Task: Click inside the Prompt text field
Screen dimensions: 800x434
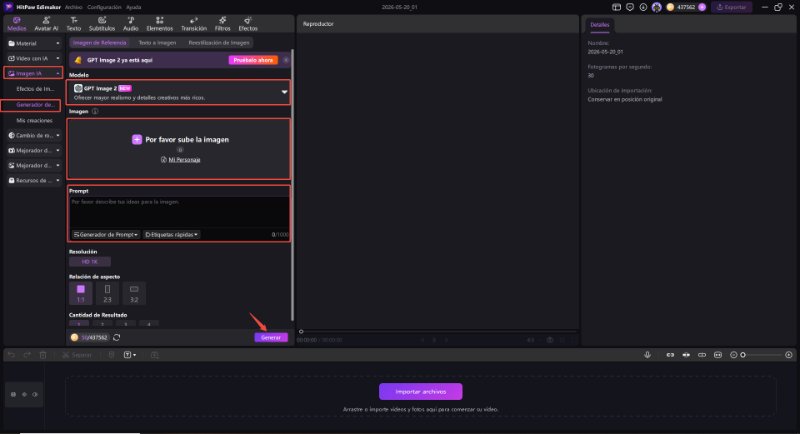Action: pyautogui.click(x=179, y=213)
